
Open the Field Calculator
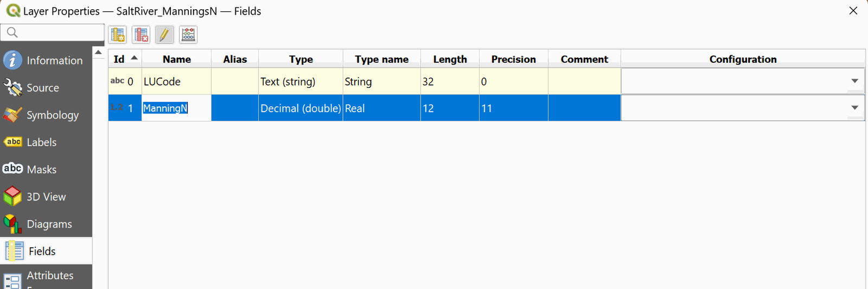(x=188, y=35)
